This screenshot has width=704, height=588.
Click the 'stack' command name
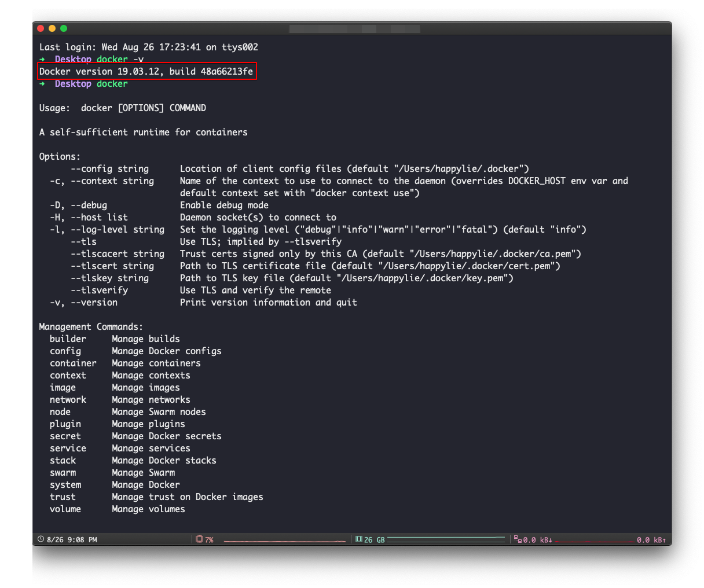tap(63, 461)
